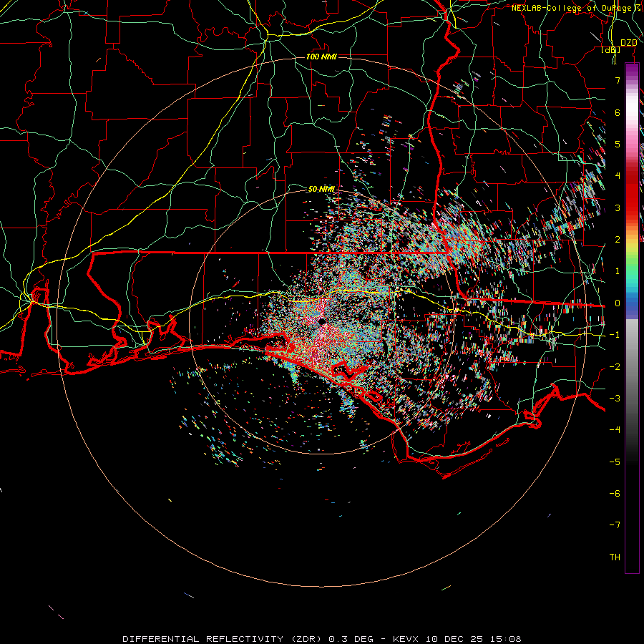Image resolution: width=644 pixels, height=644 pixels.
Task: Click the 2 value on the color scale
Action: coord(618,240)
